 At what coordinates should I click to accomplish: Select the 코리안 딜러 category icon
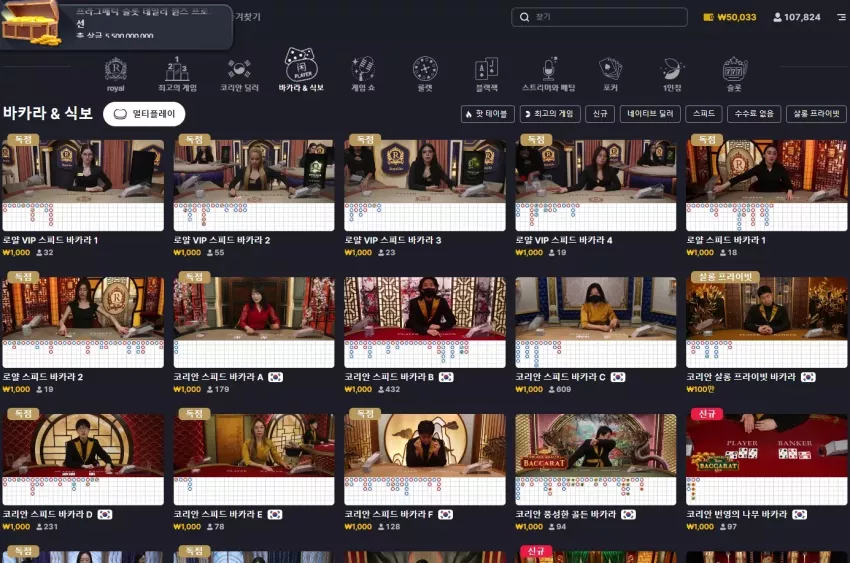(239, 69)
